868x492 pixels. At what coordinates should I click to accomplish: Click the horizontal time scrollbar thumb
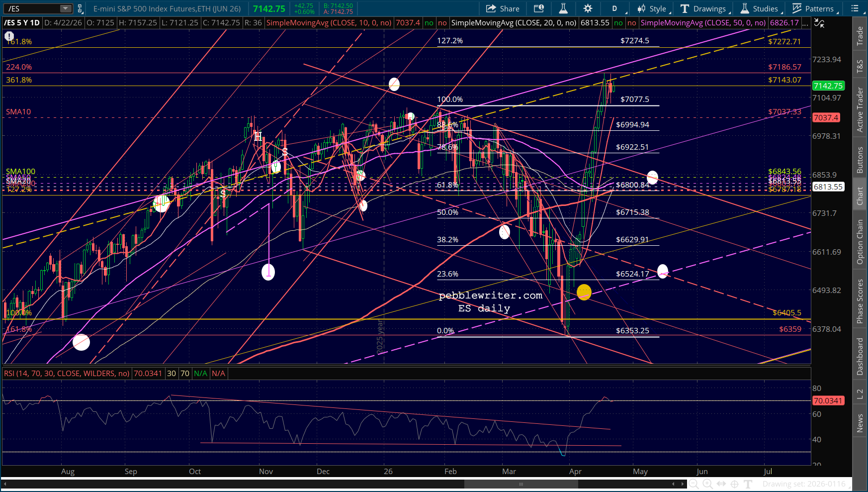coord(521,484)
